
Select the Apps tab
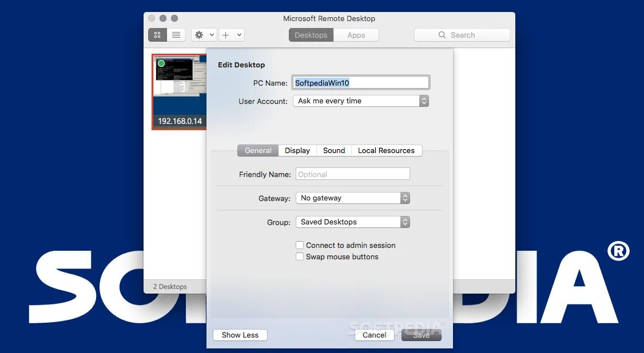pyautogui.click(x=356, y=35)
